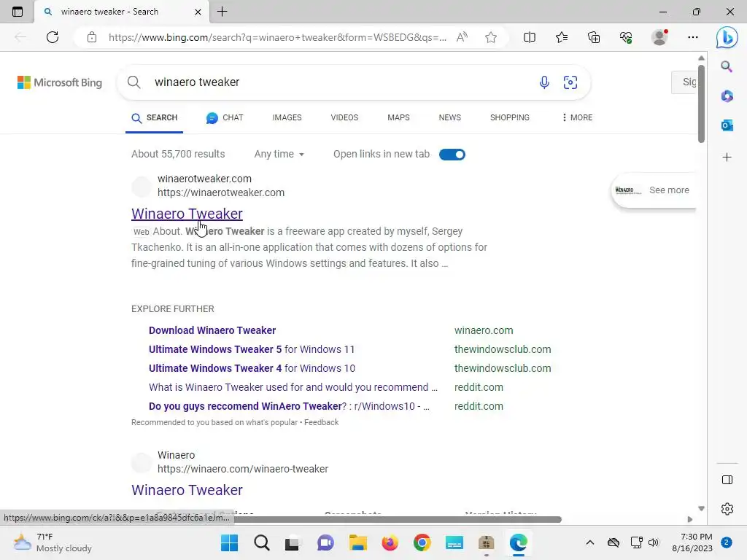The width and height of the screenshot is (747, 560).
Task: Open Bing Chat sidebar icon
Action: 727,37
